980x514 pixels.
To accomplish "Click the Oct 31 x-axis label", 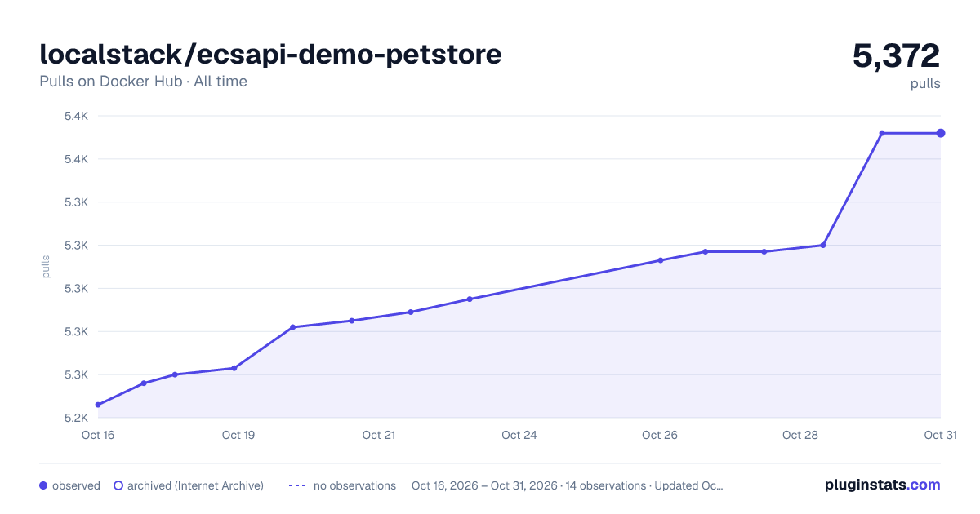I will [x=940, y=435].
